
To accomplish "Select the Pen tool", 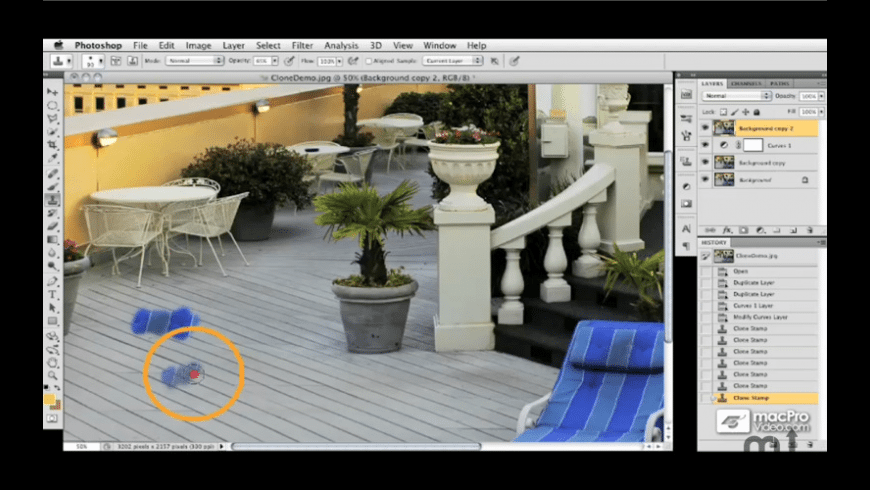I will pos(53,281).
